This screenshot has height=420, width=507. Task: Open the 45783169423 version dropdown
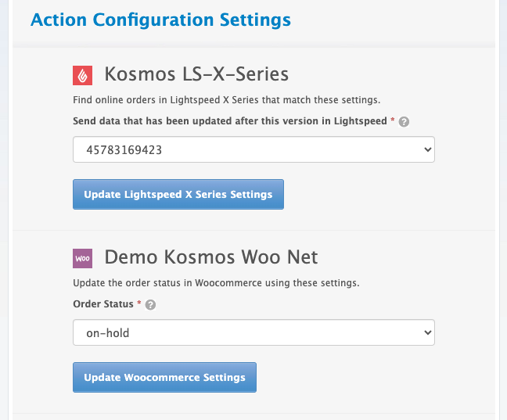253,149
